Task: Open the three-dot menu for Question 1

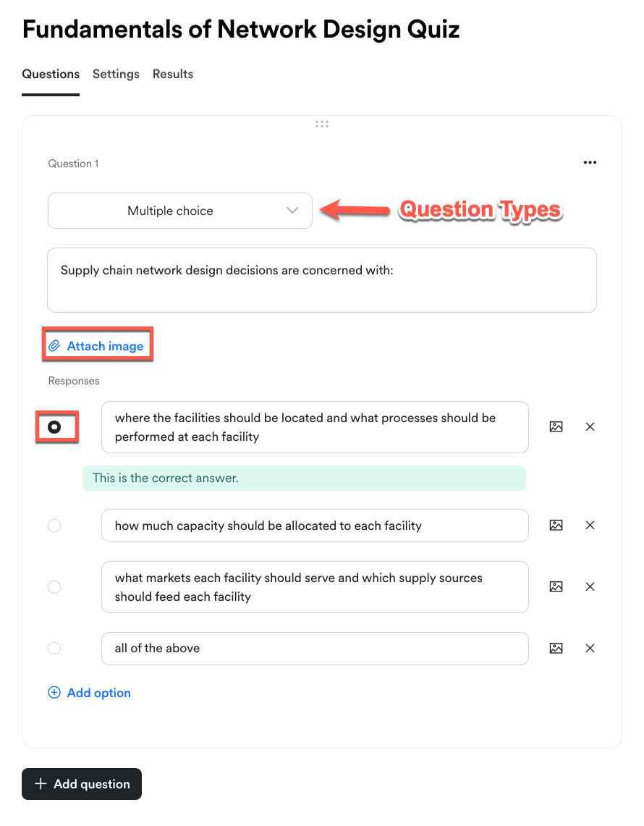Action: (590, 163)
